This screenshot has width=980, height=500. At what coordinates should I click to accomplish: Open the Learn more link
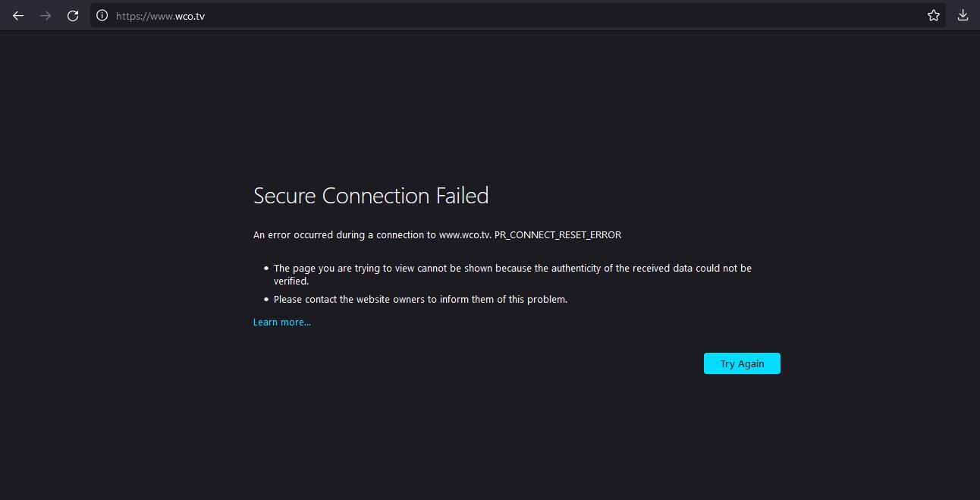tap(281, 322)
